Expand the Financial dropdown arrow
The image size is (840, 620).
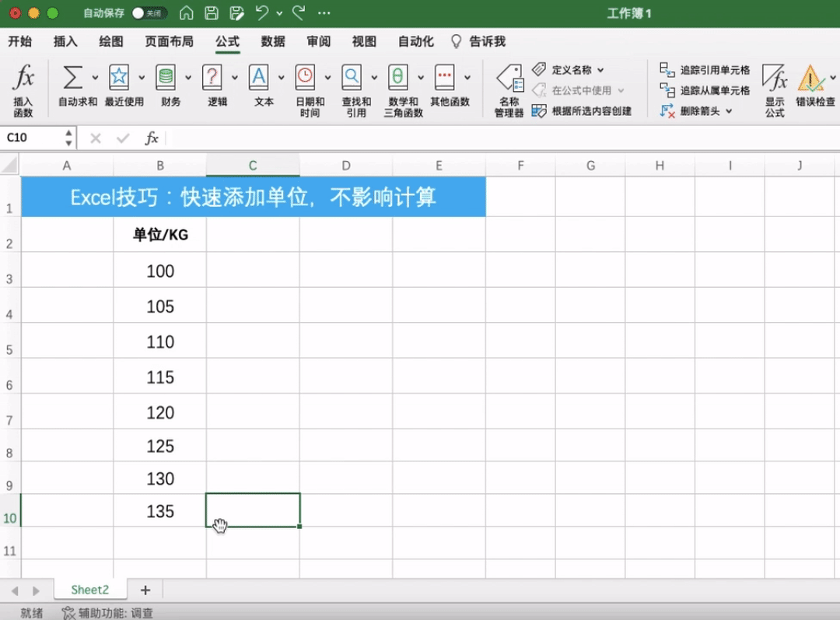[188, 78]
